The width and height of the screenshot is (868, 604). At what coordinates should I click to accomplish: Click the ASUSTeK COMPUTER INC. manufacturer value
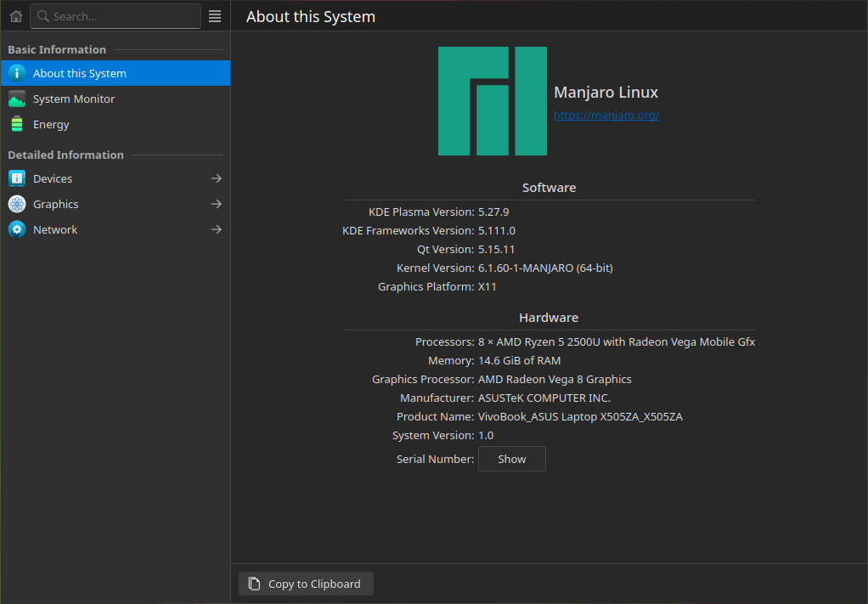544,398
